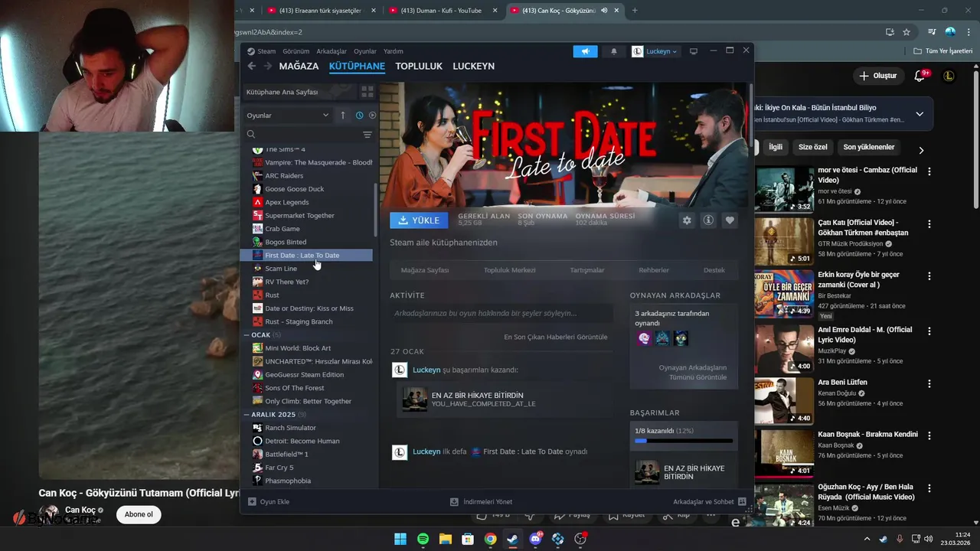The height and width of the screenshot is (551, 980).
Task: Open the Luckeyn account dropdown
Action: pos(655,51)
